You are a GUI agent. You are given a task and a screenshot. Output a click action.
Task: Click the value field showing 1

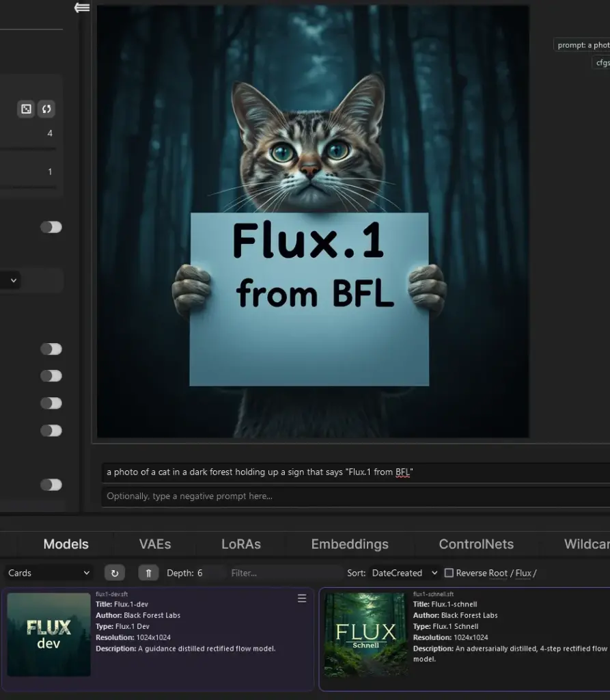point(50,172)
